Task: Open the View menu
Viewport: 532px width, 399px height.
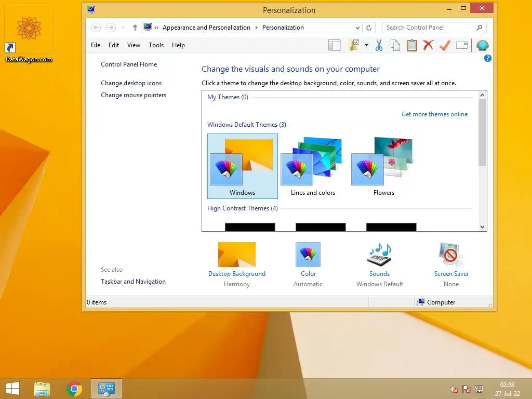Action: [134, 45]
